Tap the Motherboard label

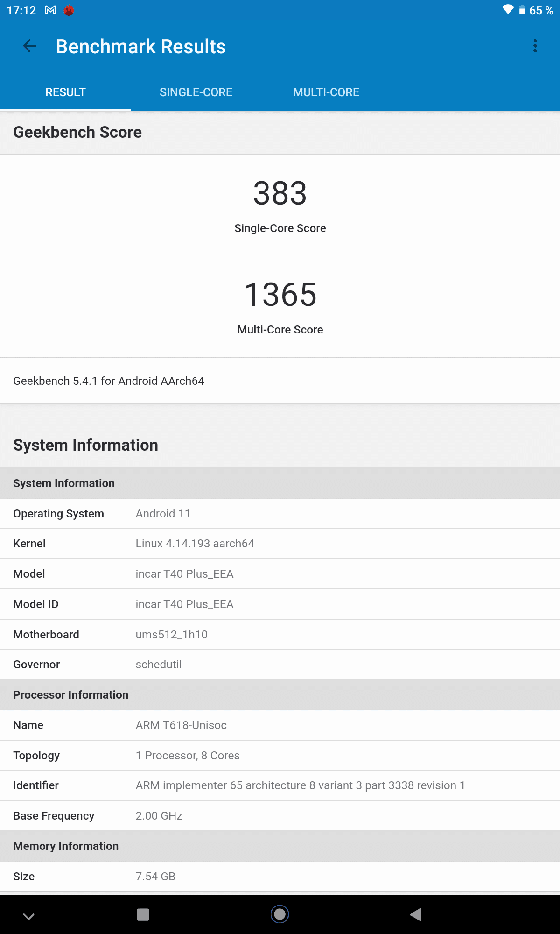coord(46,635)
